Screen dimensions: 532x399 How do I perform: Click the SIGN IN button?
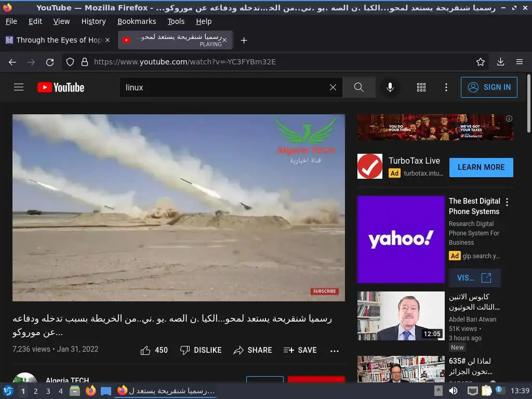click(x=489, y=87)
